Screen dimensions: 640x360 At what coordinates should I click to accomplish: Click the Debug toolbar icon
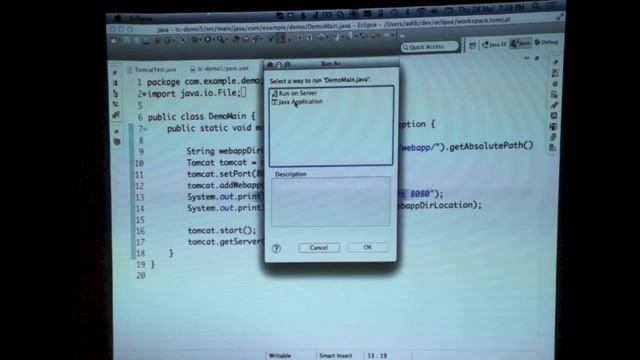tap(196, 40)
